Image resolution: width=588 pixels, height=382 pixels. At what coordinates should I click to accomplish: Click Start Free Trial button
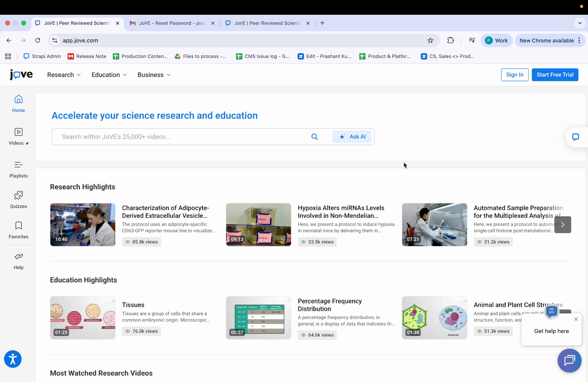coord(555,75)
